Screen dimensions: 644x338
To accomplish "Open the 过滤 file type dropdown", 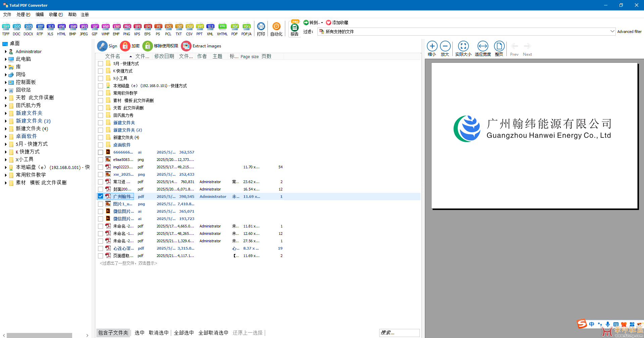I will click(612, 32).
